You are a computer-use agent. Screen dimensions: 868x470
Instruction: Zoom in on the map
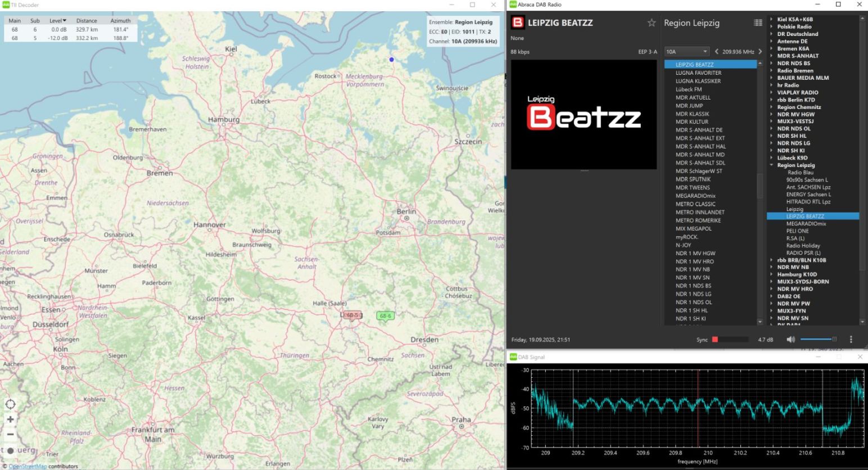tap(10, 419)
